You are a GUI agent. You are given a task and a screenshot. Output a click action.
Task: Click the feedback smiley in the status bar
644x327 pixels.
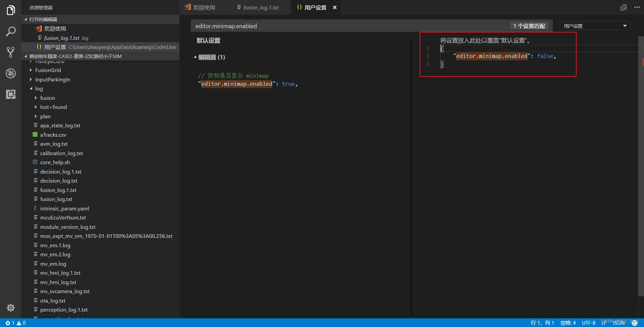(634, 323)
